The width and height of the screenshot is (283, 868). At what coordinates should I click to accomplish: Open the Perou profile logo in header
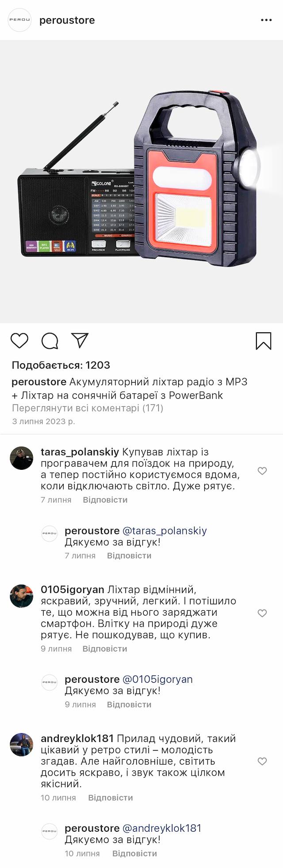[x=20, y=20]
